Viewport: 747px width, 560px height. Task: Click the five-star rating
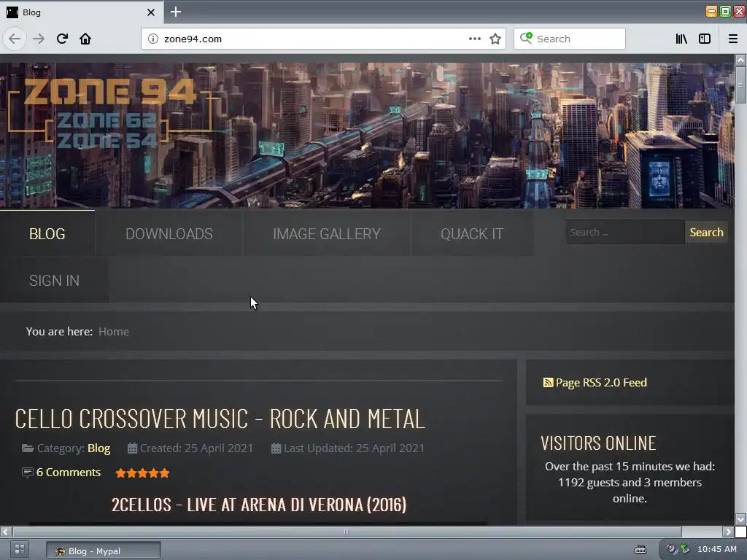click(x=142, y=472)
